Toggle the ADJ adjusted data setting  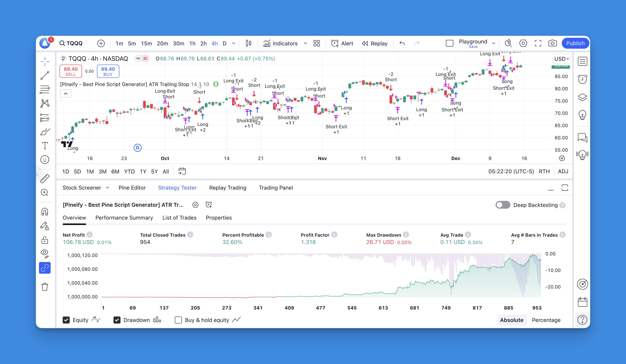[x=563, y=171]
